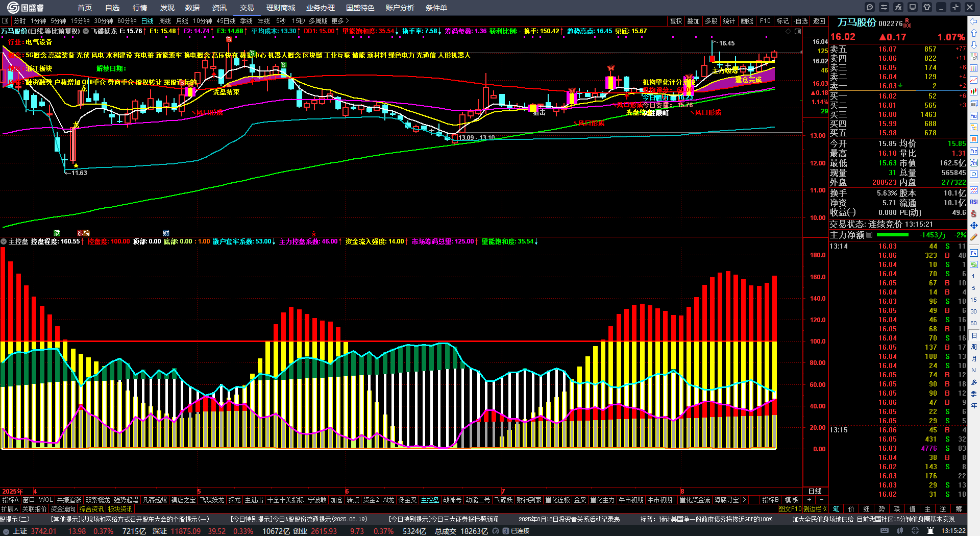Select the 周线 period
Viewport: 980px width, 536px height.
165,21
